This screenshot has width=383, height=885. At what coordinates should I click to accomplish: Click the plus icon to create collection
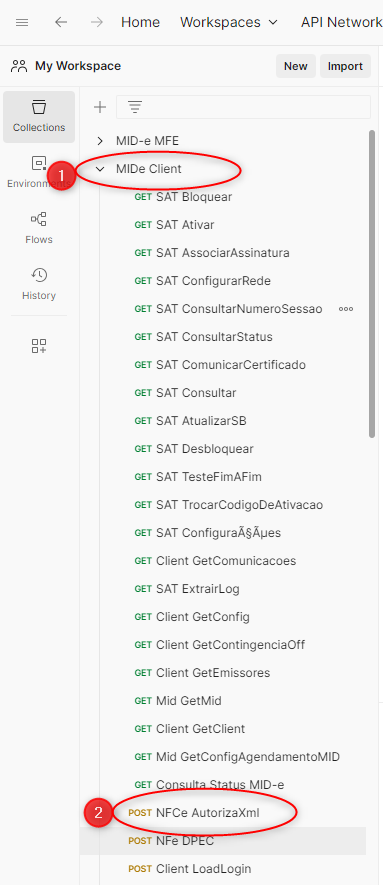pos(100,107)
